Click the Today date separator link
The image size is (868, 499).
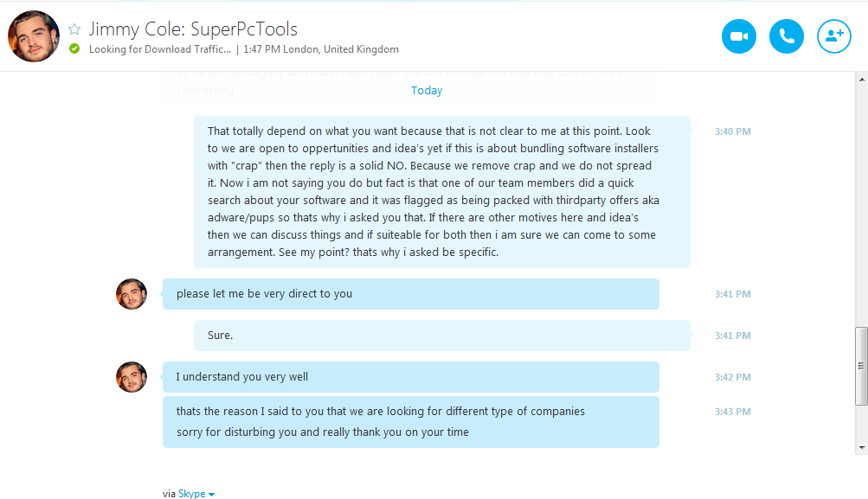tap(427, 91)
